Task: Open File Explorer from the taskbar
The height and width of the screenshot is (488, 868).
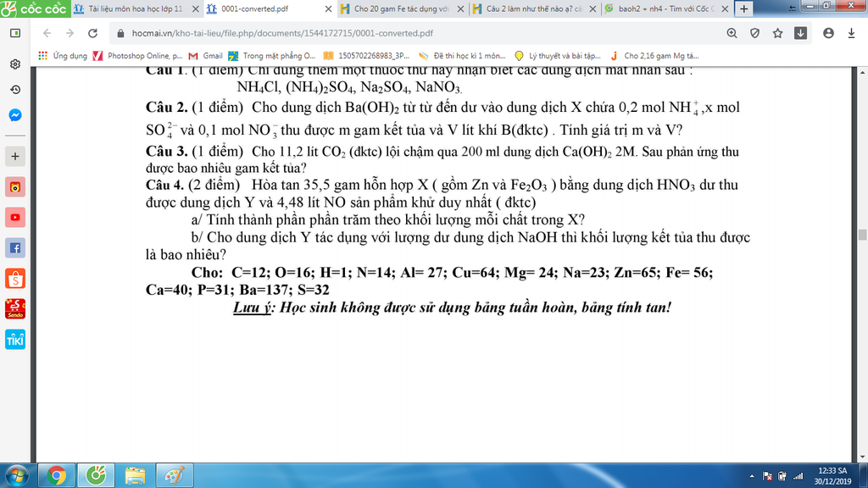Action: click(x=135, y=475)
